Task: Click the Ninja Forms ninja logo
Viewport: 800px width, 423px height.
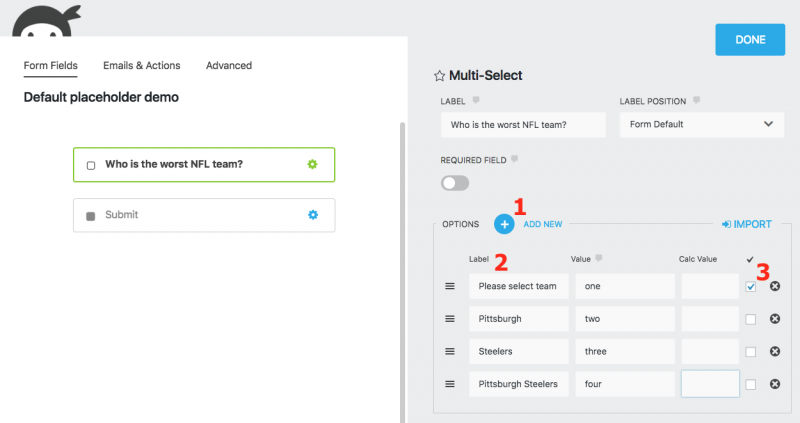Action: (46, 20)
